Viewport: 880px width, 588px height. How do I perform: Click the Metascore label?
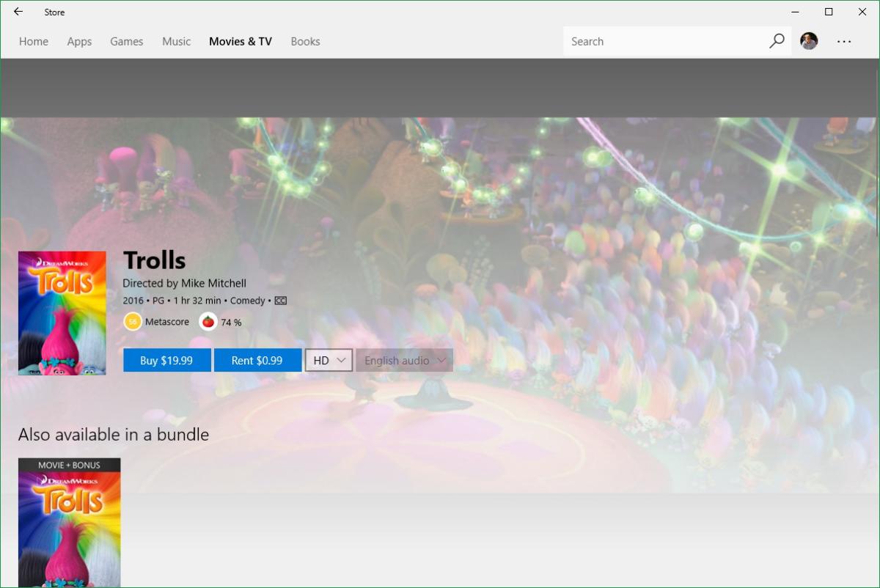coord(167,321)
